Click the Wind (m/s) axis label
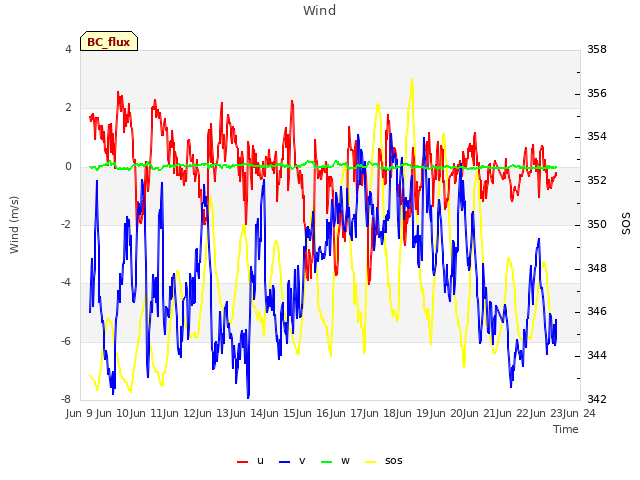 pos(14,225)
